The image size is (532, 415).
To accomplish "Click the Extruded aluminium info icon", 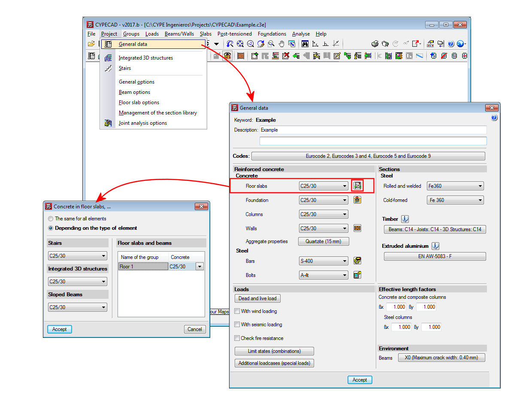I will click(x=435, y=246).
